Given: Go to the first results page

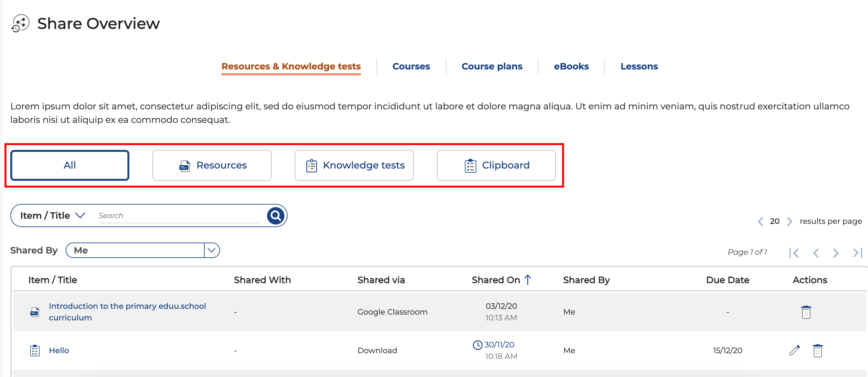Looking at the screenshot, I should click(794, 253).
